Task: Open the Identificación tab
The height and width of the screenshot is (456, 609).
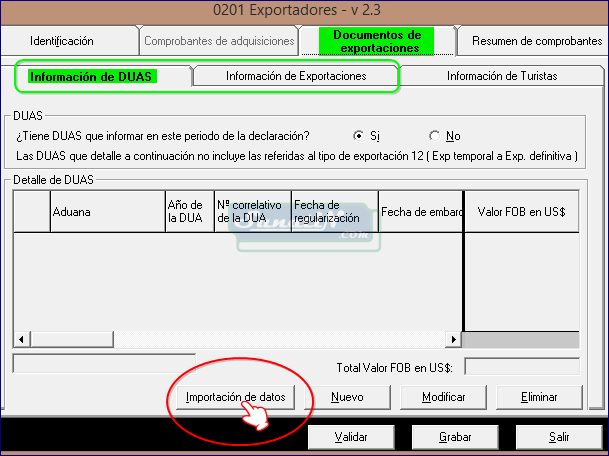Action: (x=70, y=41)
